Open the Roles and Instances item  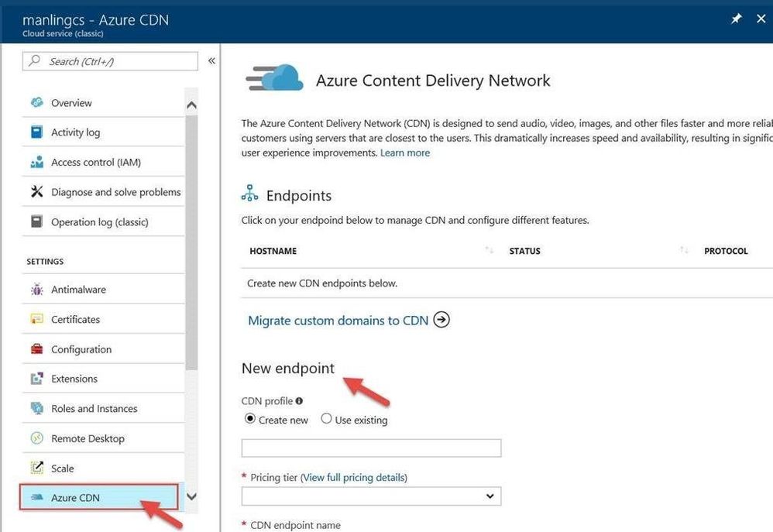pos(103,408)
